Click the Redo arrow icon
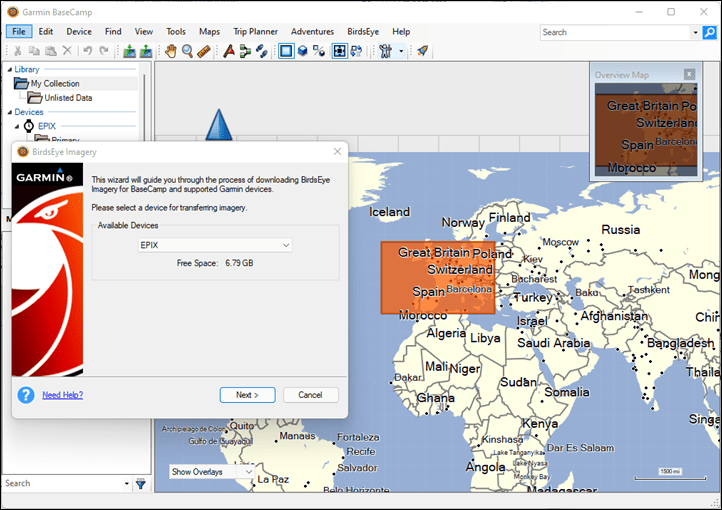722x510 pixels. coord(104,51)
